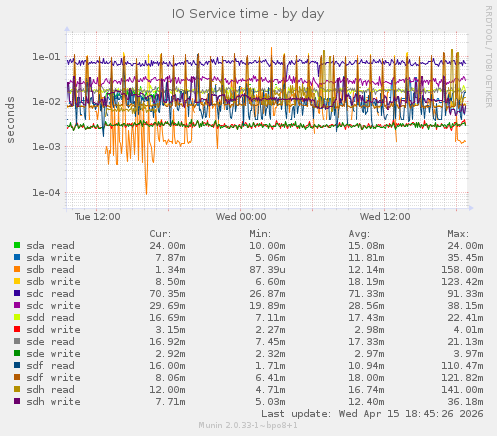Click the sdf write brown swatch
This screenshot has height=436, width=497.
(x=17, y=377)
